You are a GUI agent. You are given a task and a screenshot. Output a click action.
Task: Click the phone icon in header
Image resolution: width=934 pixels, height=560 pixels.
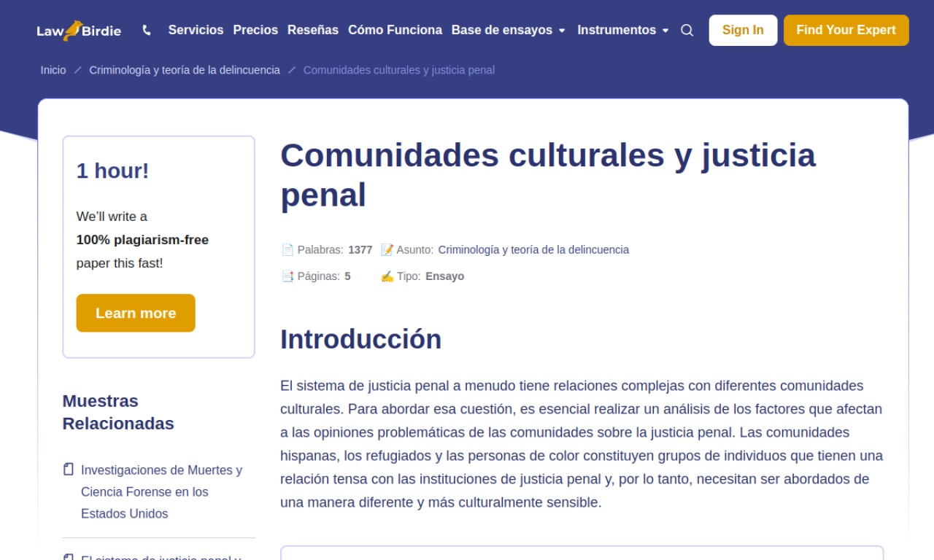click(147, 30)
